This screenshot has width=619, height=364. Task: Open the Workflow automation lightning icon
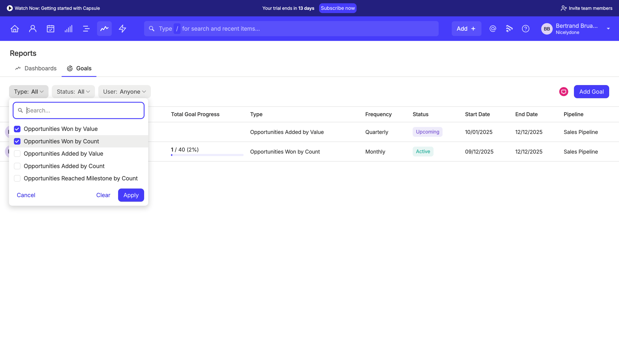click(x=122, y=29)
